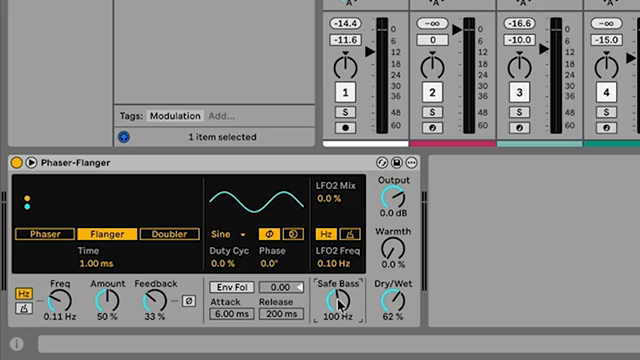Viewport: 640px width, 360px height.
Task: Toggle the LFO stereo phase mode icon
Action: tap(269, 234)
